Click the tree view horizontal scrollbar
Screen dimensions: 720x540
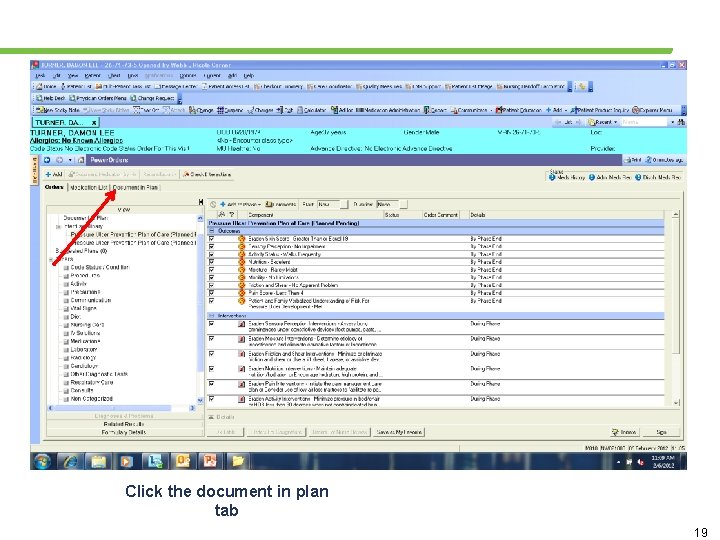pos(122,408)
